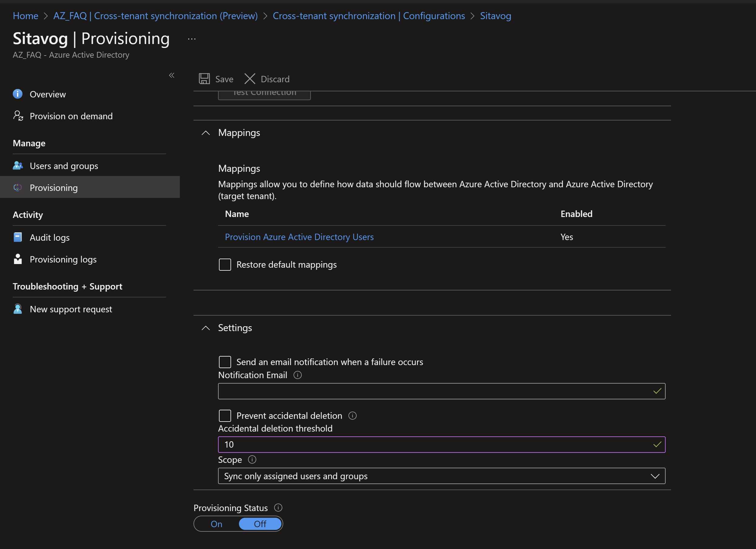Viewport: 756px width, 549px height.
Task: Click the New support request icon
Action: click(18, 309)
